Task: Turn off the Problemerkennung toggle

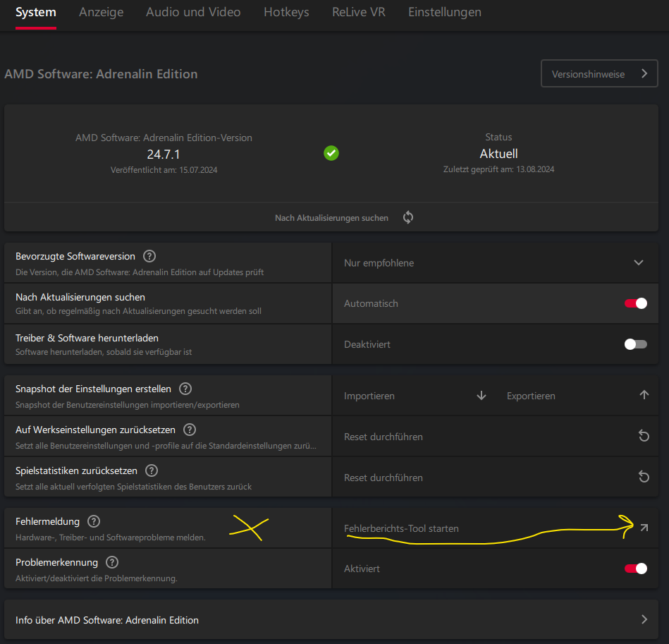Action: tap(636, 569)
